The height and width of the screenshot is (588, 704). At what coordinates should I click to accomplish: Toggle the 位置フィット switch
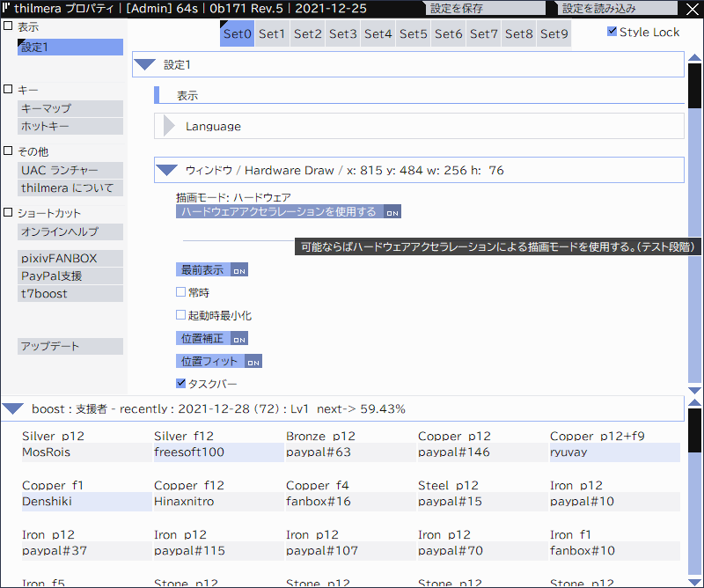click(219, 361)
